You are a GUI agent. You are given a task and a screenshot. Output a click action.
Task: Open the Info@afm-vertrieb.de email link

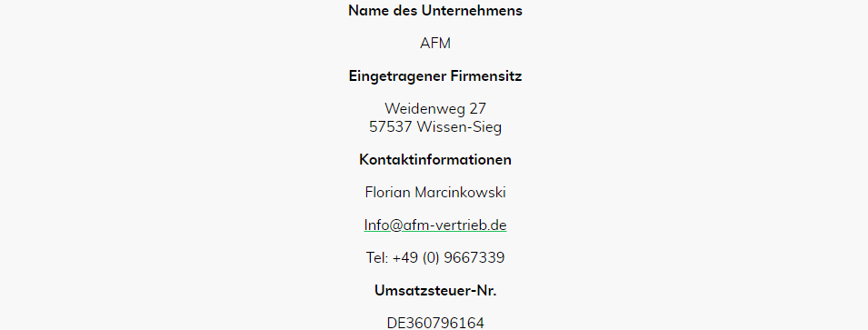pyautogui.click(x=435, y=225)
